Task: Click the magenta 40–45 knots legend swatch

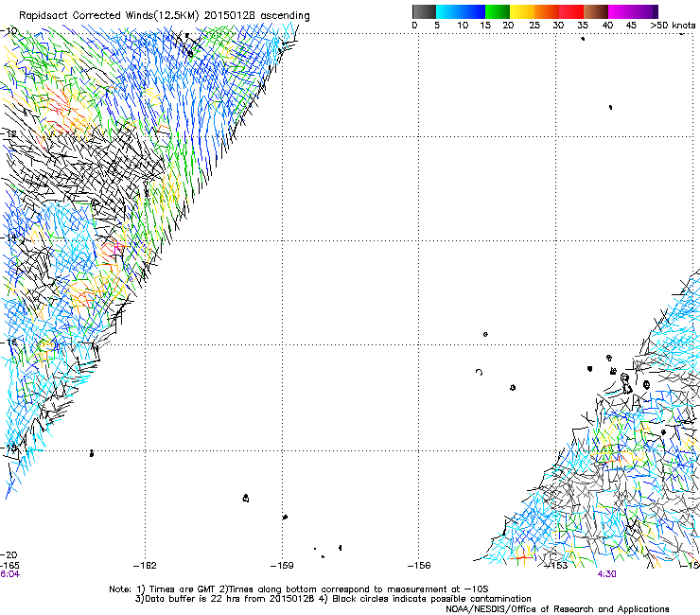Action: point(621,11)
